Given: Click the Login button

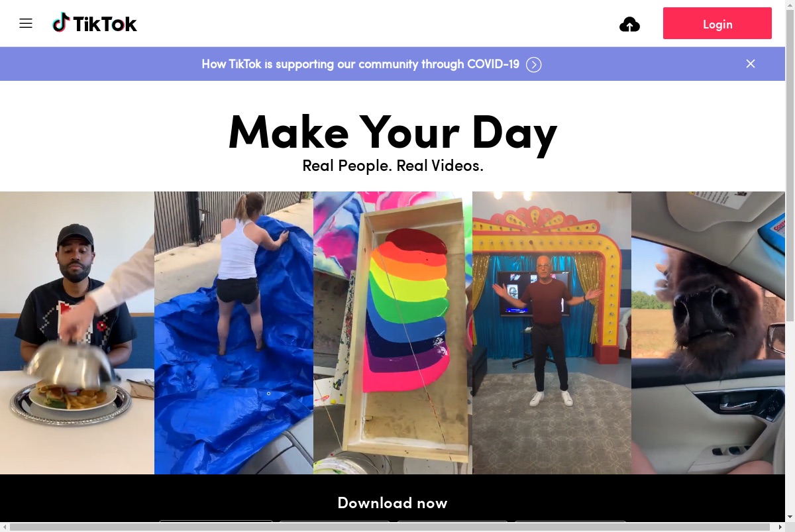Looking at the screenshot, I should tap(717, 24).
